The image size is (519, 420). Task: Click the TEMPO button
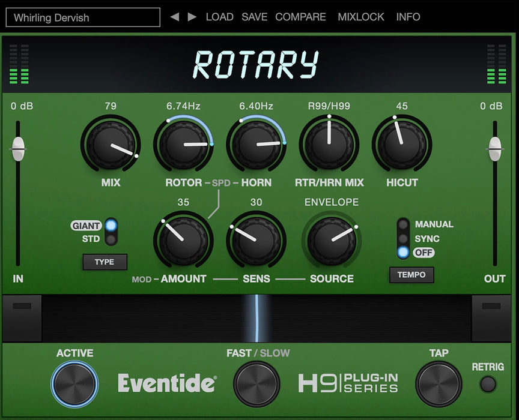point(411,275)
